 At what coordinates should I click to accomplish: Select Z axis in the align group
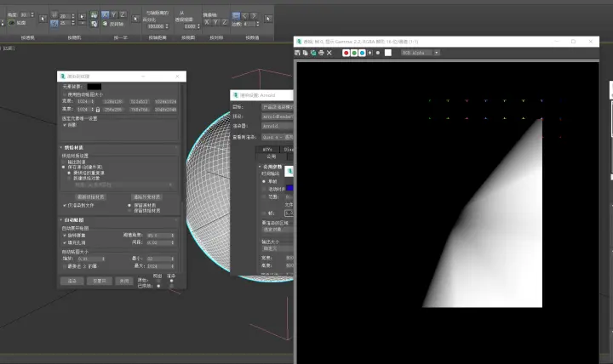(x=123, y=14)
